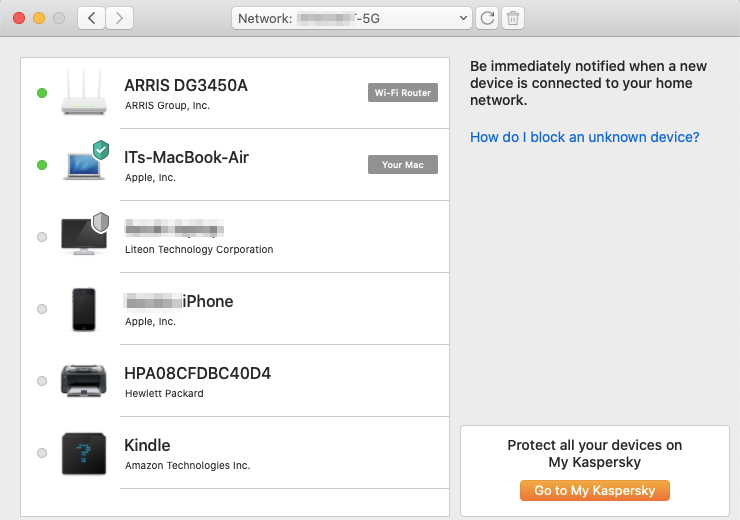Screen dimensions: 740x520
Task: Open the Network selection dropdown
Action: tap(352, 18)
